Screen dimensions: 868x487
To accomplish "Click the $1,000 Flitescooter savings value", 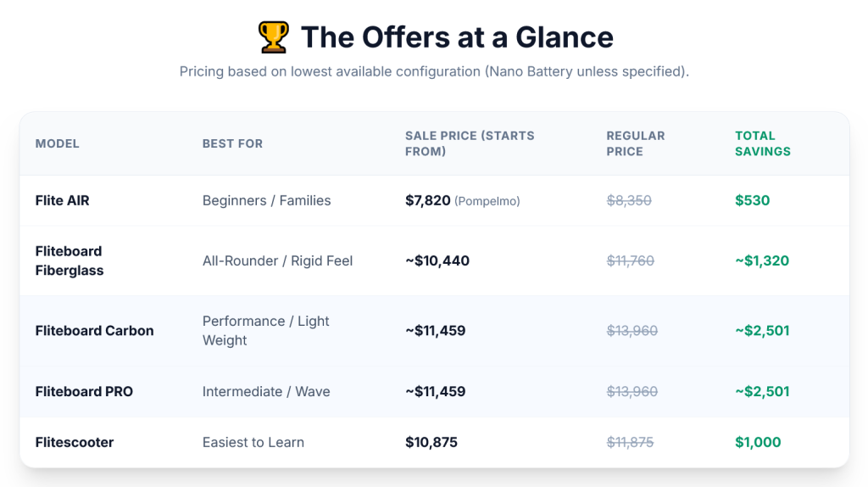I will (758, 442).
